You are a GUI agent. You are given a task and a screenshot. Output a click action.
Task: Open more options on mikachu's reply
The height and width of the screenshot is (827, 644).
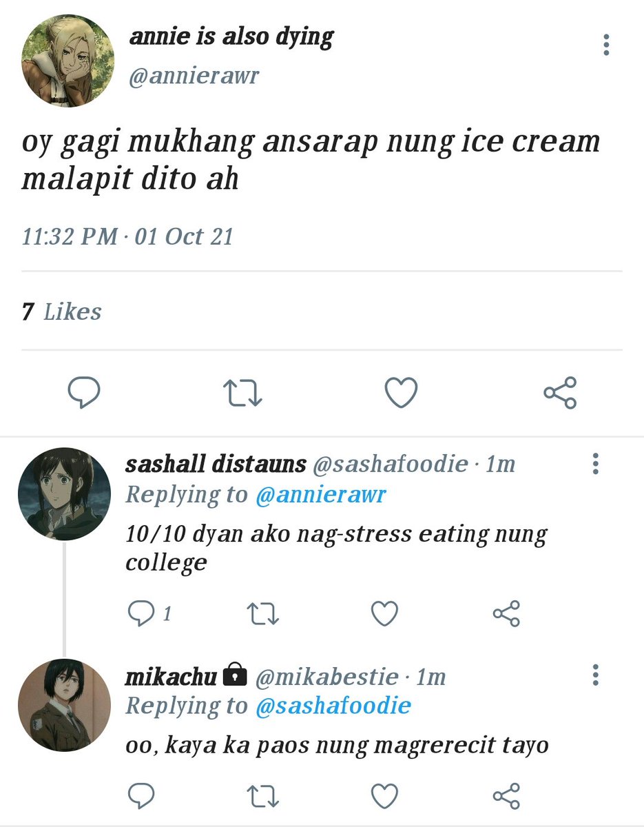[x=596, y=675]
